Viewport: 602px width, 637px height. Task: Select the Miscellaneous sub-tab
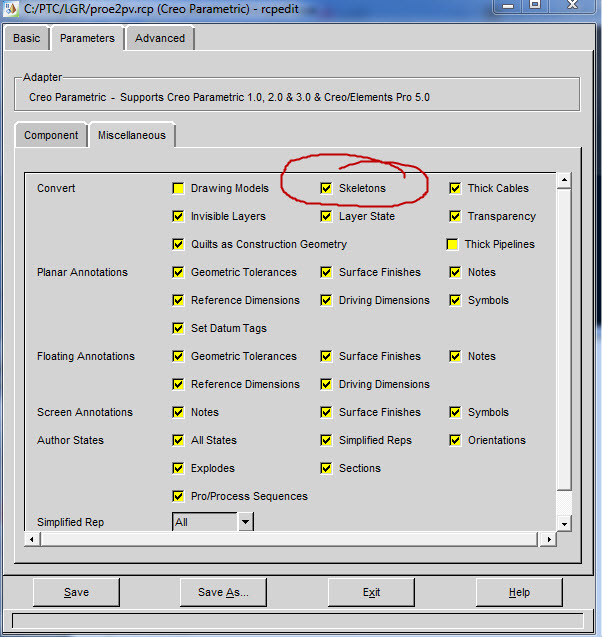click(x=132, y=135)
